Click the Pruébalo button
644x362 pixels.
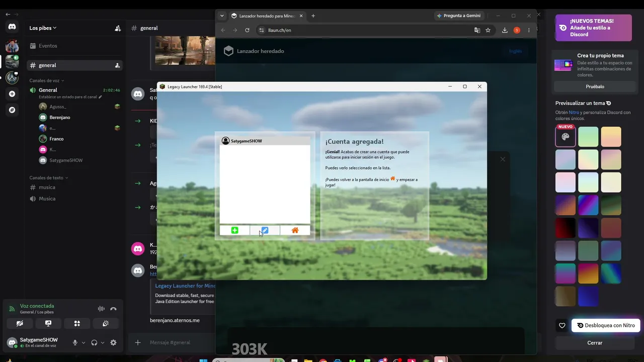(x=595, y=86)
